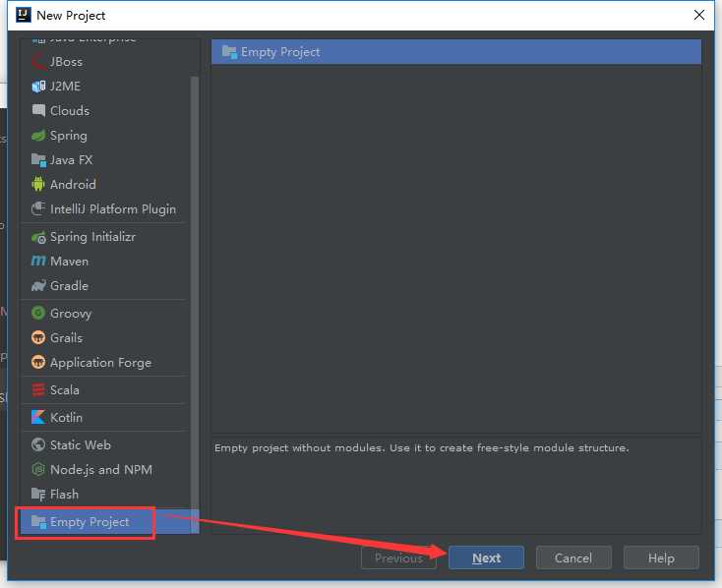Select J2ME label in list
The width and height of the screenshot is (722, 588).
65,87
